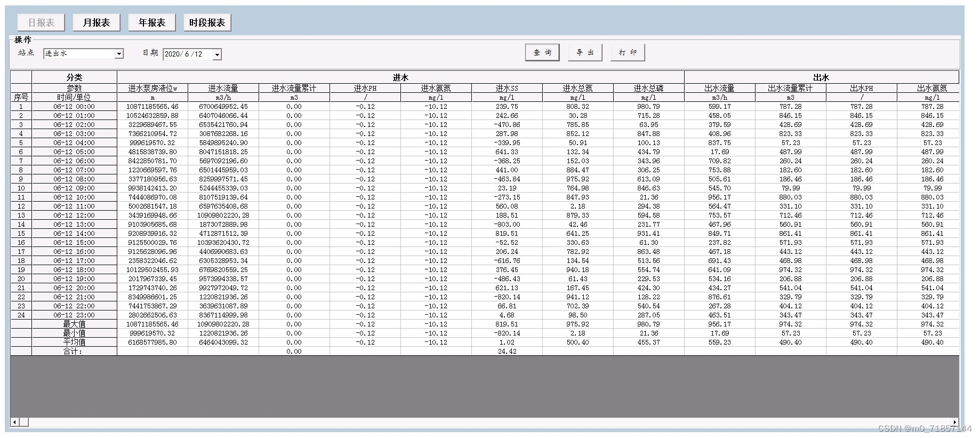Expand the 站点 dropdown arrow
Viewport: 980px width, 438px height.
[x=119, y=54]
